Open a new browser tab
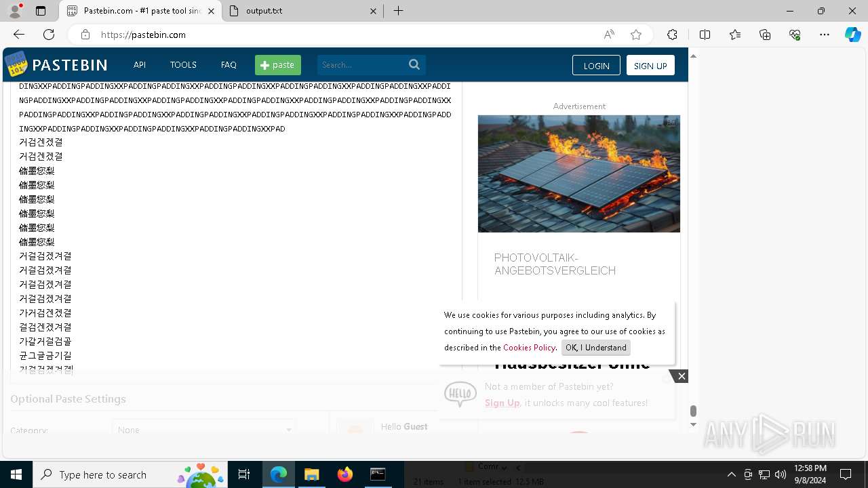 point(399,11)
